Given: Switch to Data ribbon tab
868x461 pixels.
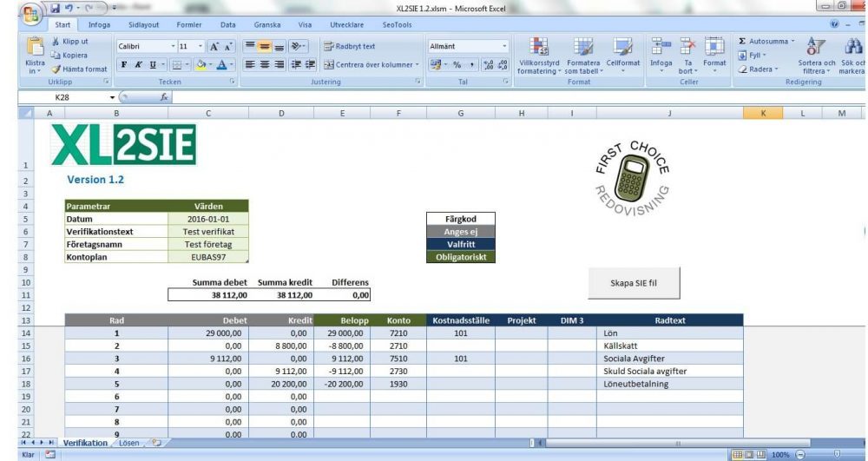Looking at the screenshot, I should click(x=227, y=25).
